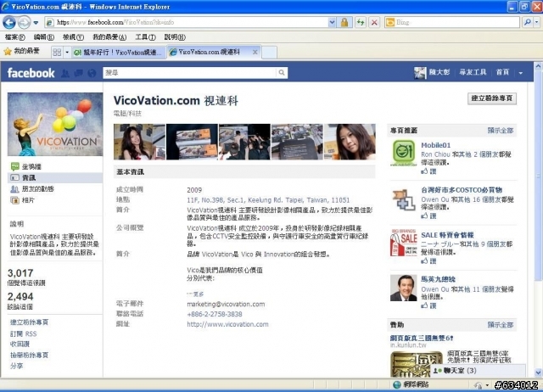
Task: Like the SALE 特賣會情報 page
Action: click(429, 261)
